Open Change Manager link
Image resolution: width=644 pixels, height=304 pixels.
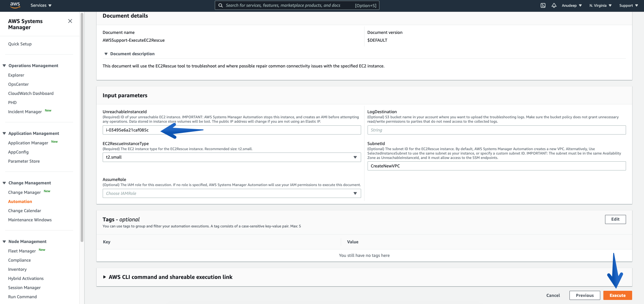pyautogui.click(x=24, y=192)
